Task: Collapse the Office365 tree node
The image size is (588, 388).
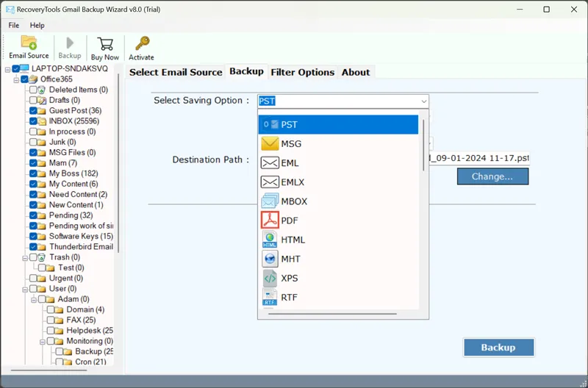Action: click(x=15, y=79)
